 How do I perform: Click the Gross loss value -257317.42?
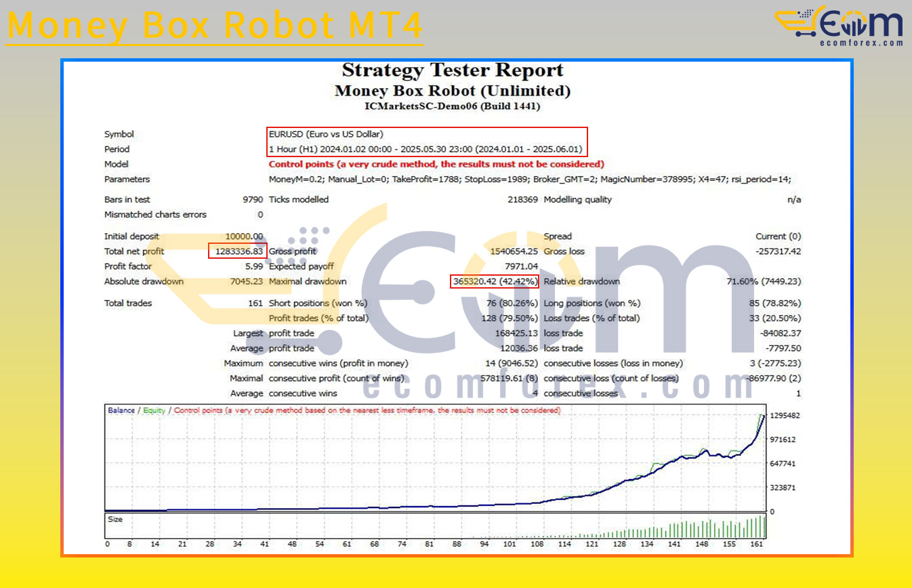tap(777, 251)
